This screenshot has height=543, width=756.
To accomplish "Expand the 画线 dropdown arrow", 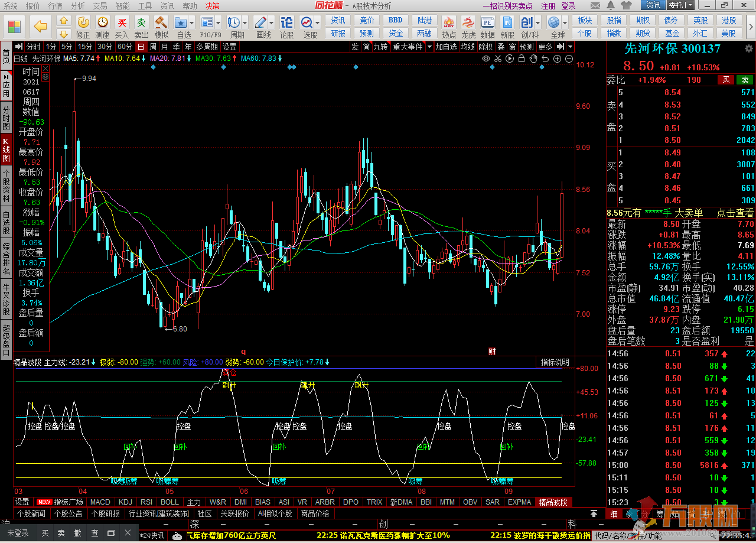I will point(271,22).
